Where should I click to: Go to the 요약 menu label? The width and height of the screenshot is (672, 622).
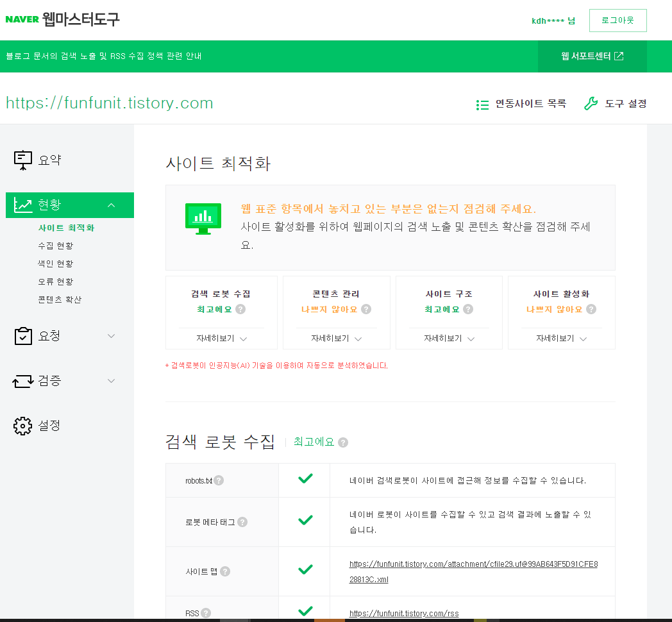(50, 160)
